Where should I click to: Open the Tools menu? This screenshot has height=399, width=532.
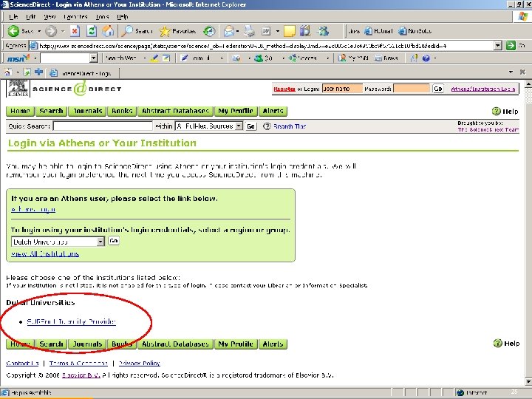102,16
